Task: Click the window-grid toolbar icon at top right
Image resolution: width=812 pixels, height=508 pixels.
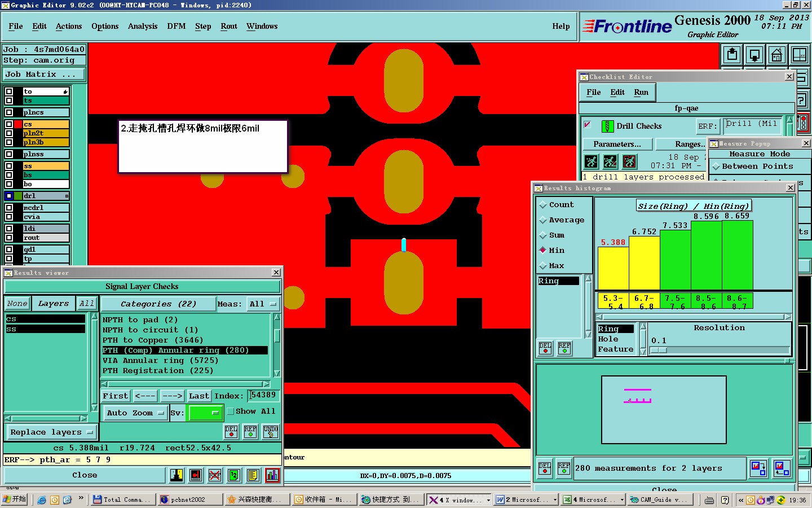Action: (799, 55)
